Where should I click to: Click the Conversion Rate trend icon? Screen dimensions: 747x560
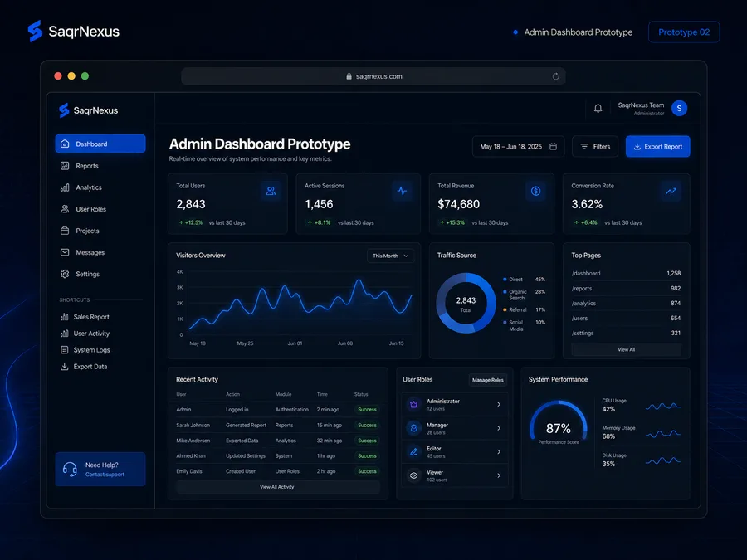tap(671, 191)
